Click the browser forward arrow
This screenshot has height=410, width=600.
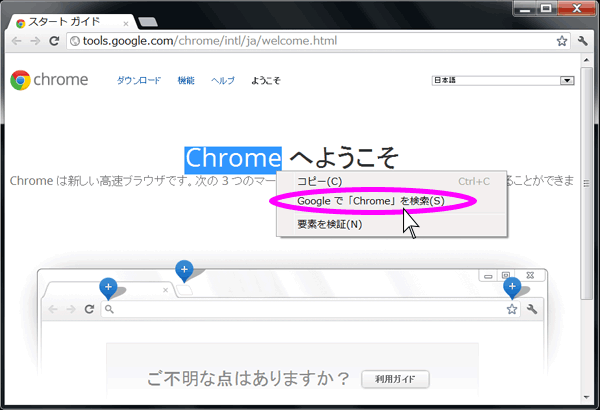click(x=35, y=41)
